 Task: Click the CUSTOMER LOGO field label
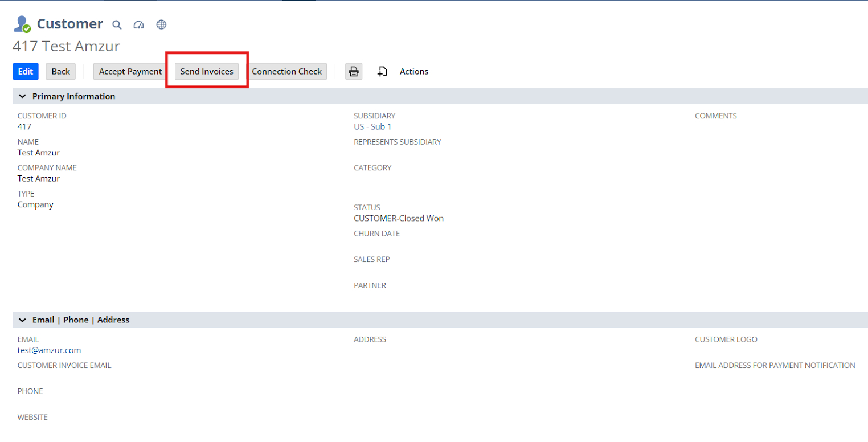point(726,339)
